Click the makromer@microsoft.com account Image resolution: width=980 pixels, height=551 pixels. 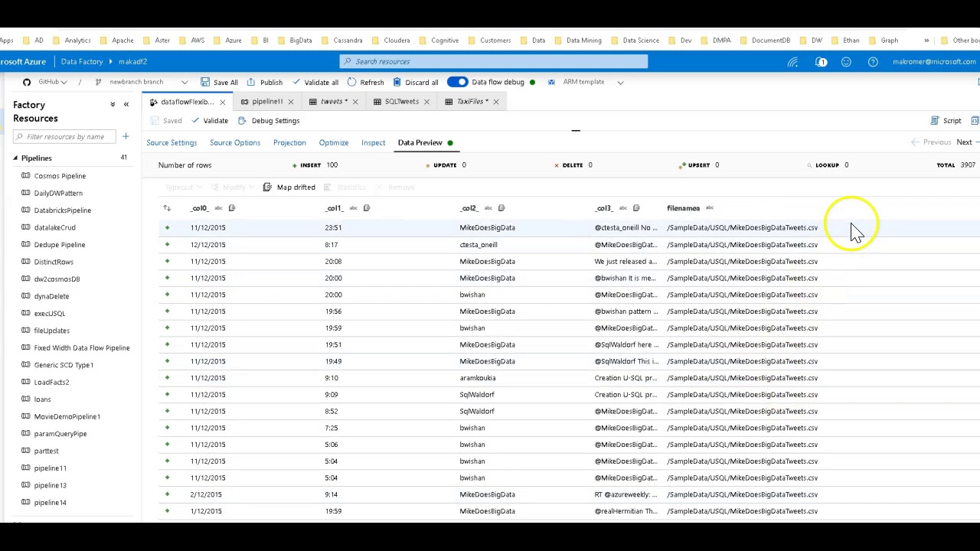point(934,61)
